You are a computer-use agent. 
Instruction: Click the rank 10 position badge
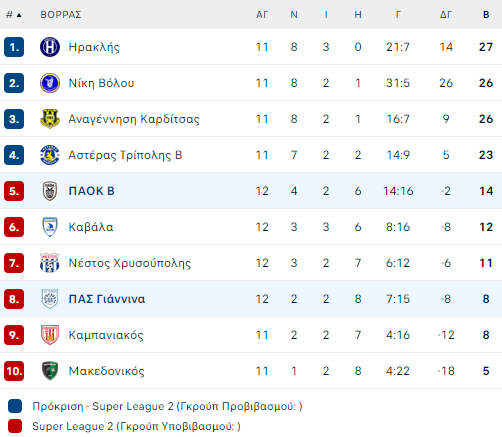coord(14,371)
